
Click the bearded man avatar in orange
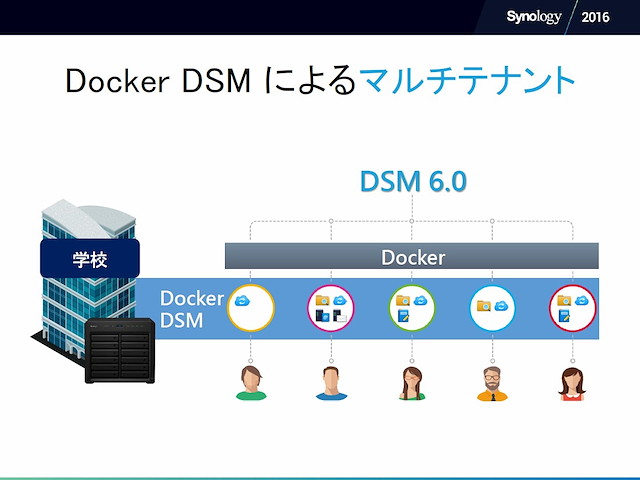(492, 384)
